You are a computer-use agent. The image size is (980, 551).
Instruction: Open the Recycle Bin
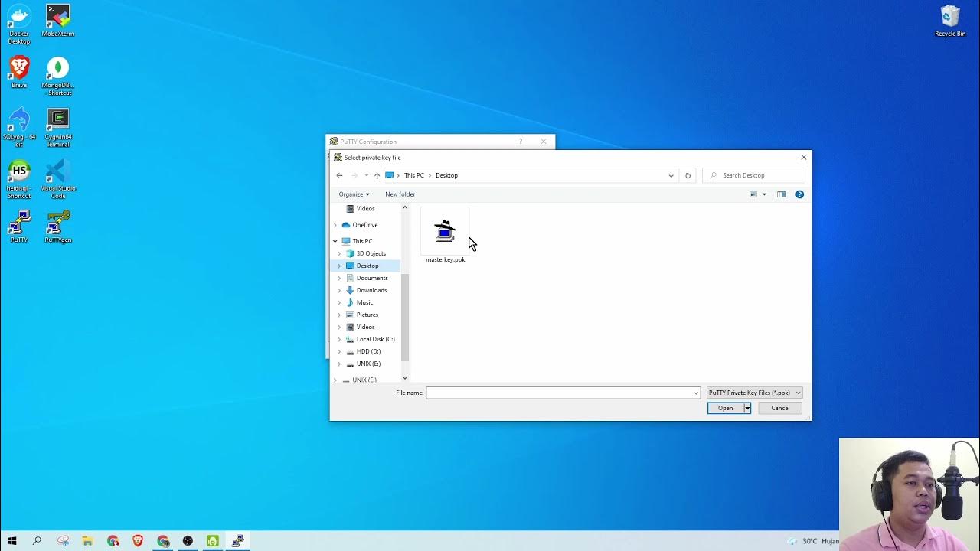pos(950,21)
